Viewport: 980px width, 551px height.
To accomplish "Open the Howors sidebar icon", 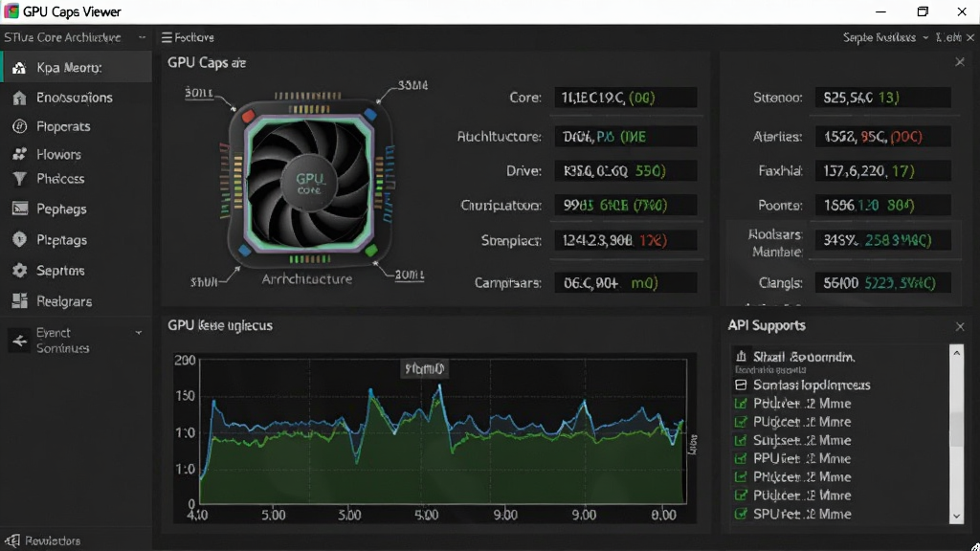I will click(19, 154).
